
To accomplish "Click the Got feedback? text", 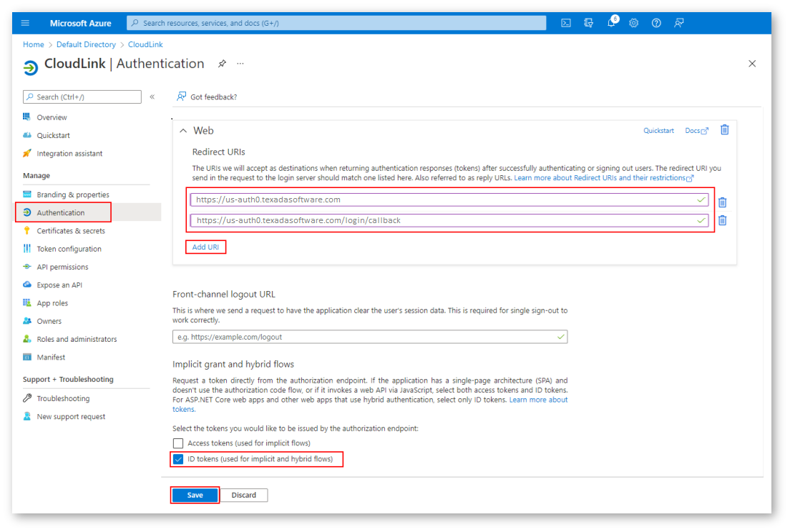I will click(214, 97).
